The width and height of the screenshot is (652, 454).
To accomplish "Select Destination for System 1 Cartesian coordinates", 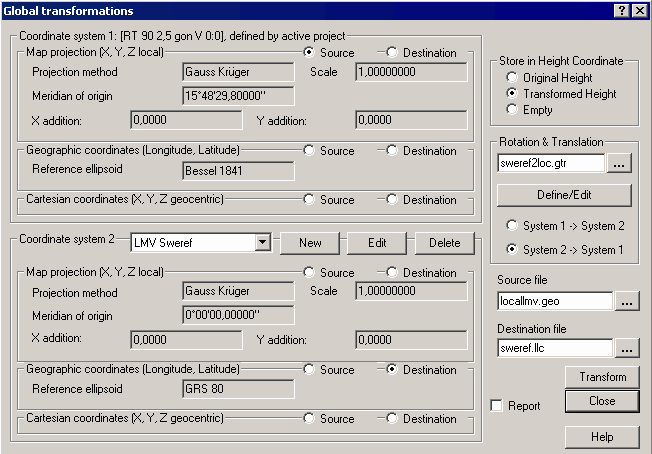I will [392, 200].
